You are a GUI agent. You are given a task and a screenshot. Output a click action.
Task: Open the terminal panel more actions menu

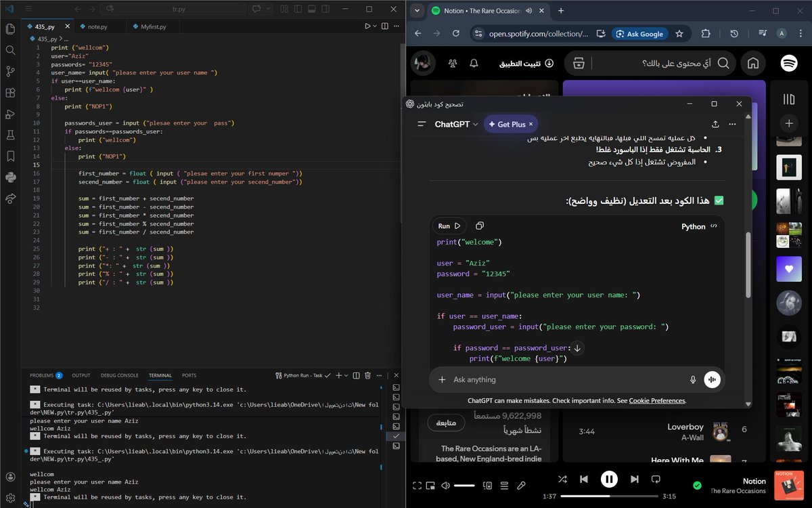pyautogui.click(x=379, y=375)
